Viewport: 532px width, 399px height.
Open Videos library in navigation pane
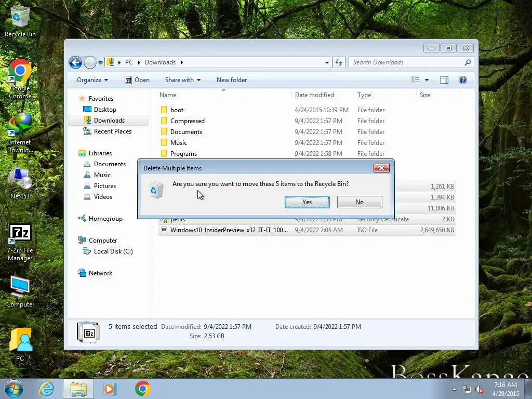pos(98,196)
